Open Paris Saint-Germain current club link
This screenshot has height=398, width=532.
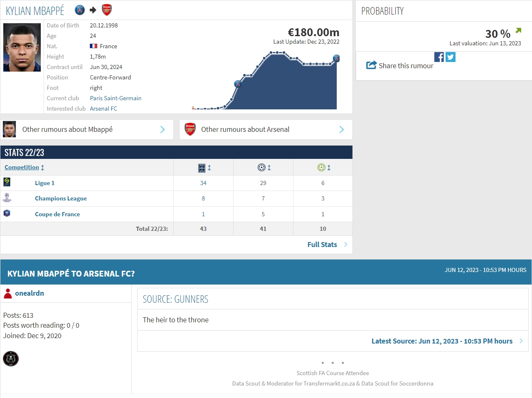click(116, 98)
